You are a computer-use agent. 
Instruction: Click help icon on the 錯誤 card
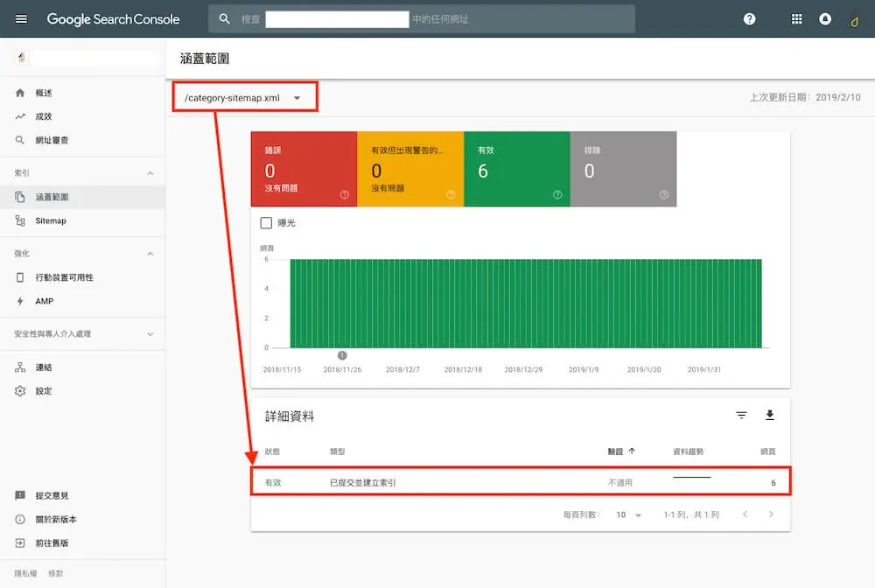click(x=344, y=195)
